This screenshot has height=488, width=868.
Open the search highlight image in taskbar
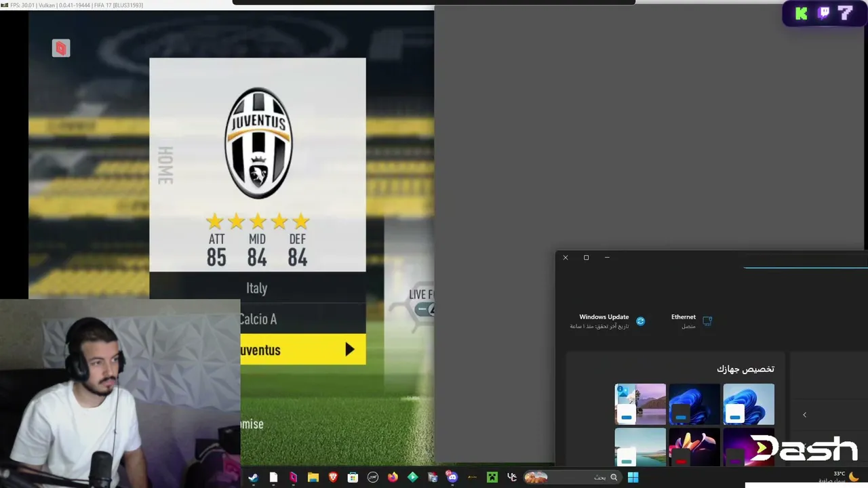tap(536, 477)
